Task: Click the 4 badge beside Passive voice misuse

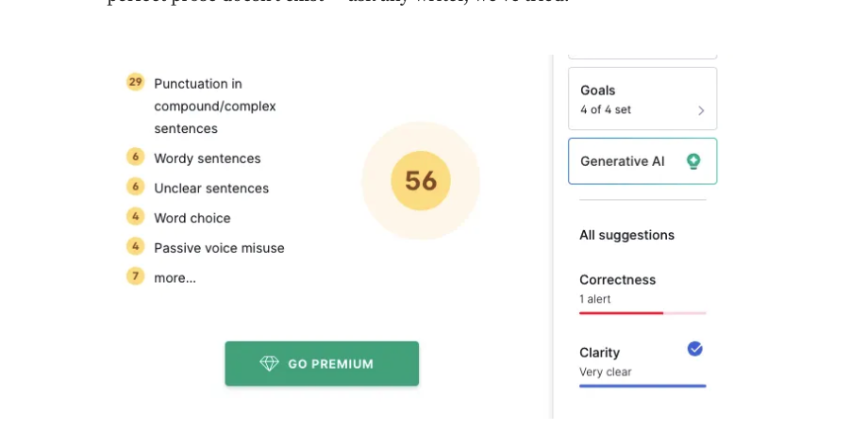Action: coord(135,247)
